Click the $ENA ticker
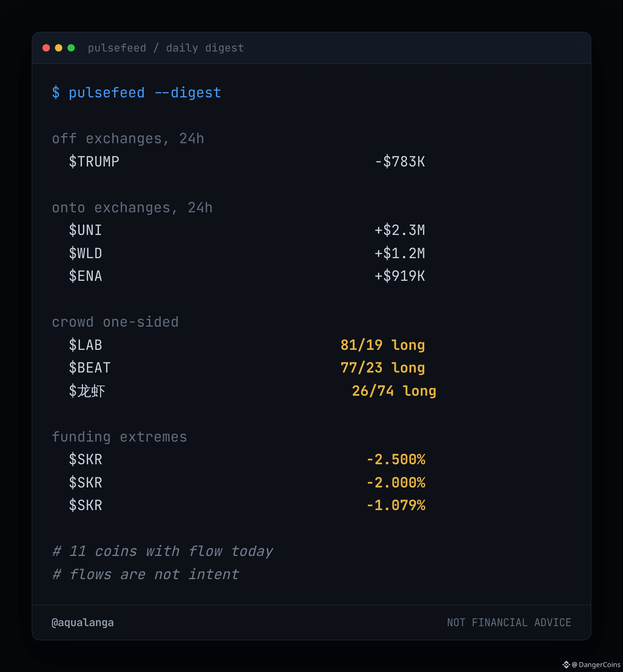The image size is (623, 672). 85,276
